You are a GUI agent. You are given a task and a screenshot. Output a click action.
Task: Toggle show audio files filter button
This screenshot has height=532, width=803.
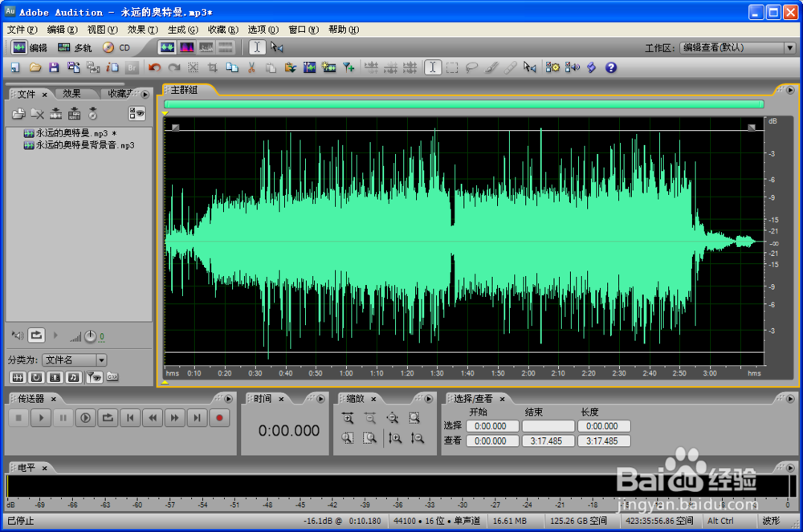click(18, 377)
